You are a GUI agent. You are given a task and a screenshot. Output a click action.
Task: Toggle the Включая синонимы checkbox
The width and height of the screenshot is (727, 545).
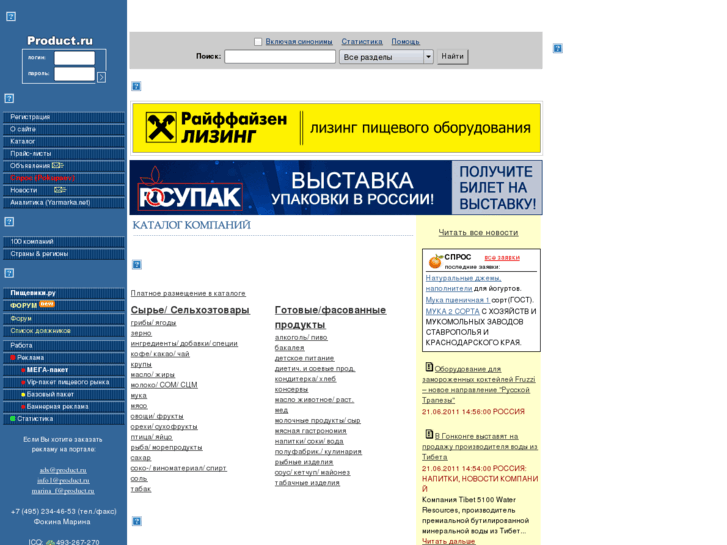coord(258,42)
